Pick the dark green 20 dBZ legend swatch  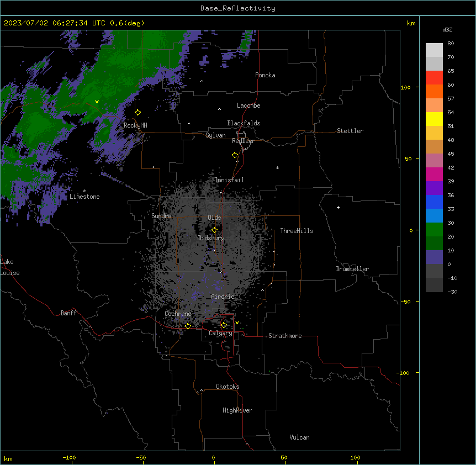tap(434, 244)
